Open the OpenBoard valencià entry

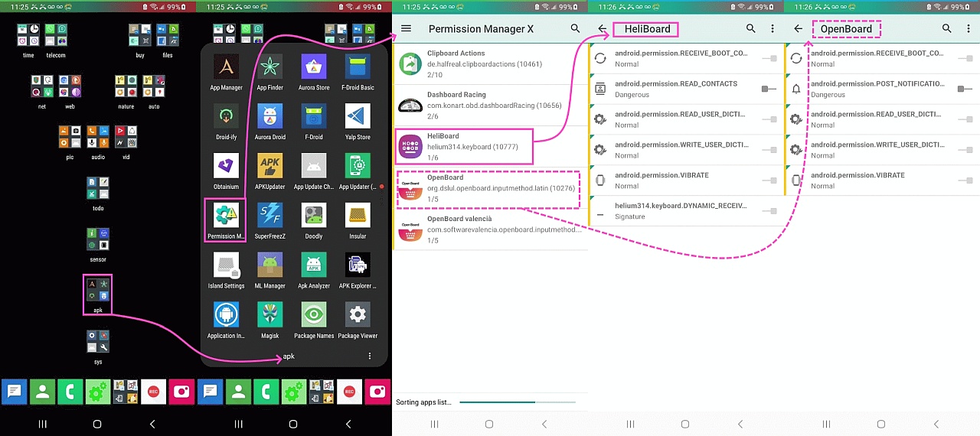pyautogui.click(x=490, y=229)
